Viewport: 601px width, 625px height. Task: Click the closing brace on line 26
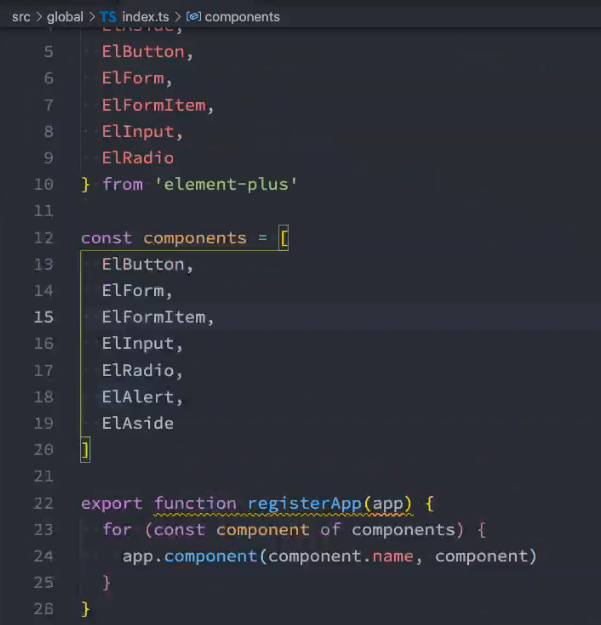[x=85, y=609]
